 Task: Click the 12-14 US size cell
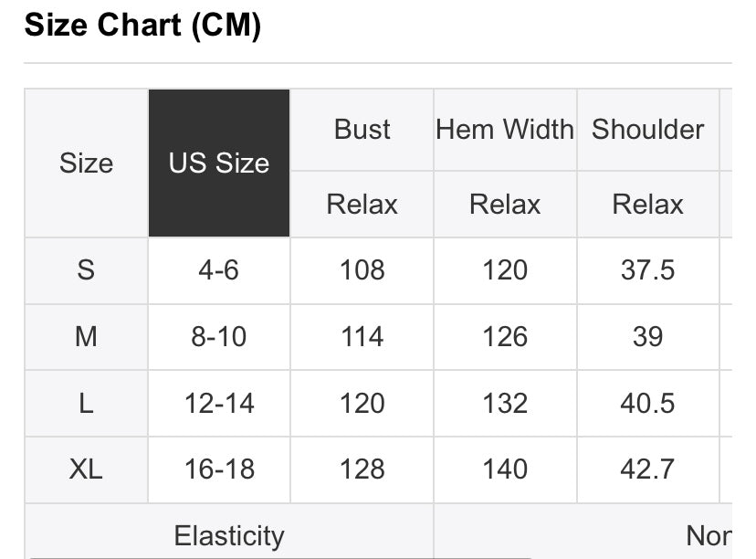[x=219, y=403]
